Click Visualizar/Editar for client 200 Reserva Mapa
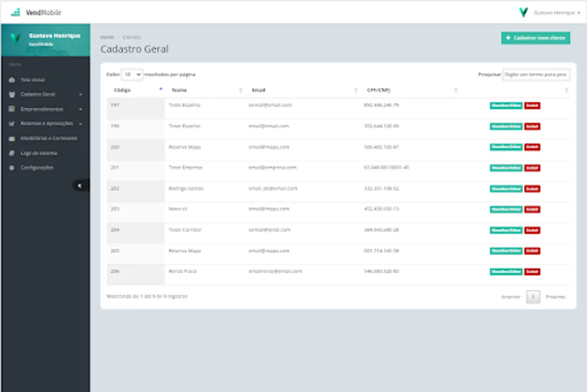 tap(506, 147)
